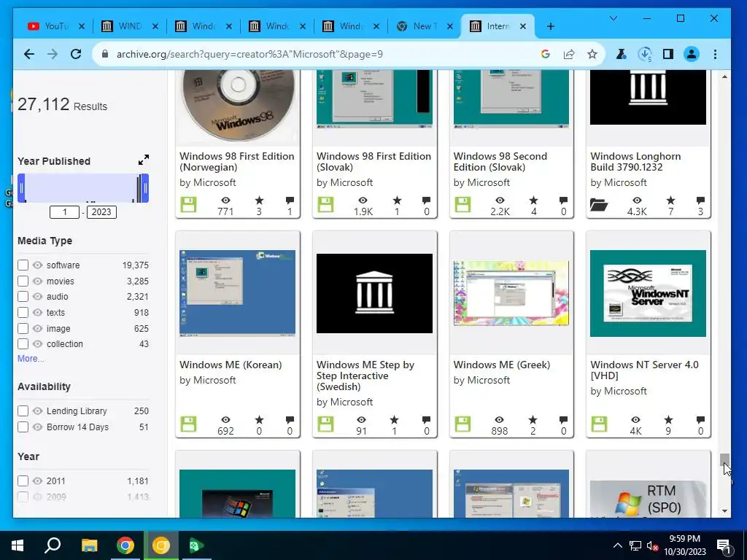Open a new browser tab
The height and width of the screenshot is (560, 747).
click(x=551, y=26)
